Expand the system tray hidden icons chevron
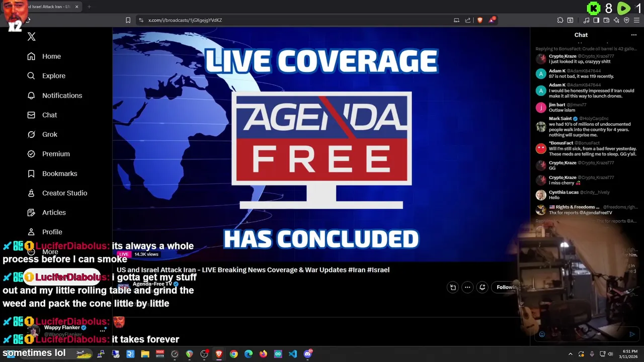The height and width of the screenshot is (362, 644). click(x=570, y=354)
